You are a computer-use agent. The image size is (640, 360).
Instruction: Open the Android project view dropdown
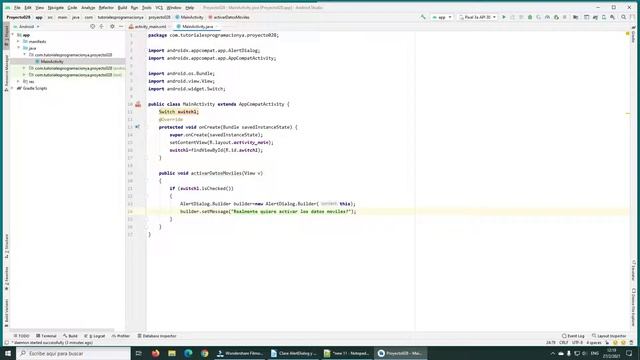tap(27, 27)
